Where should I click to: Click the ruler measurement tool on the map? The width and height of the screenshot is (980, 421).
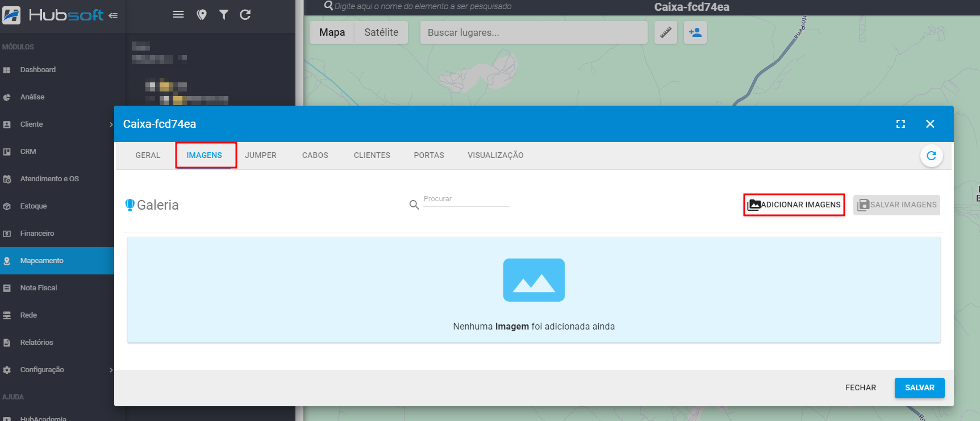tap(666, 32)
